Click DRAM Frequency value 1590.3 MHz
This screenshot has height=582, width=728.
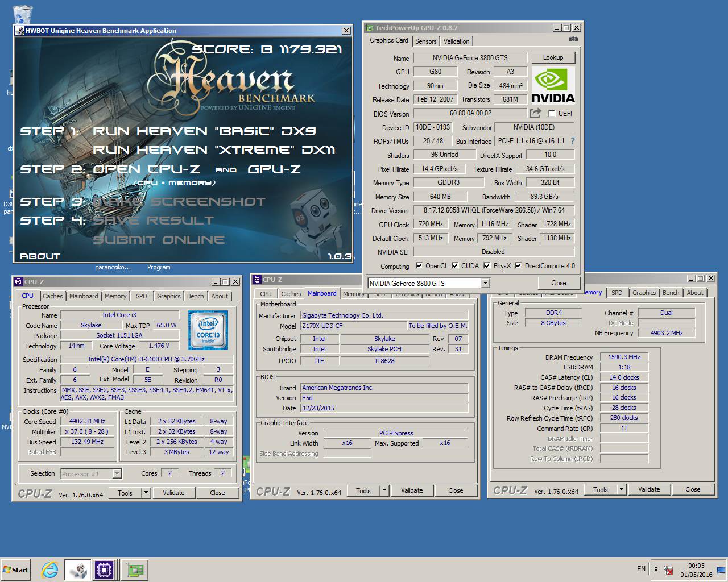(624, 357)
